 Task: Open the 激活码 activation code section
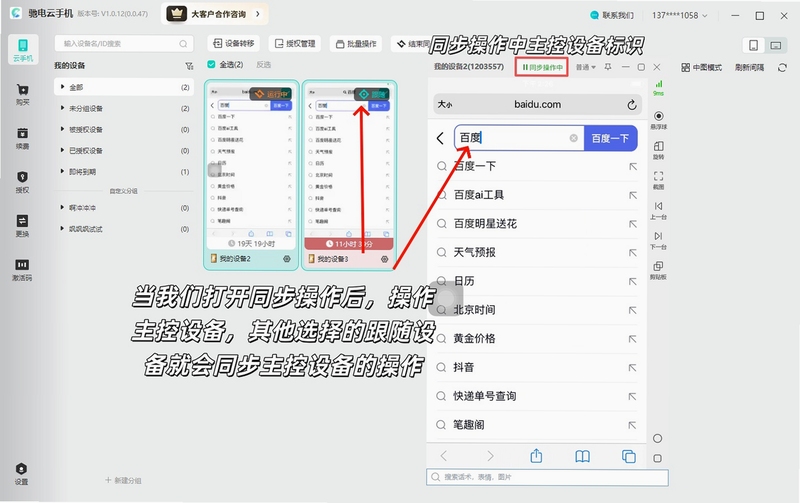(22, 270)
